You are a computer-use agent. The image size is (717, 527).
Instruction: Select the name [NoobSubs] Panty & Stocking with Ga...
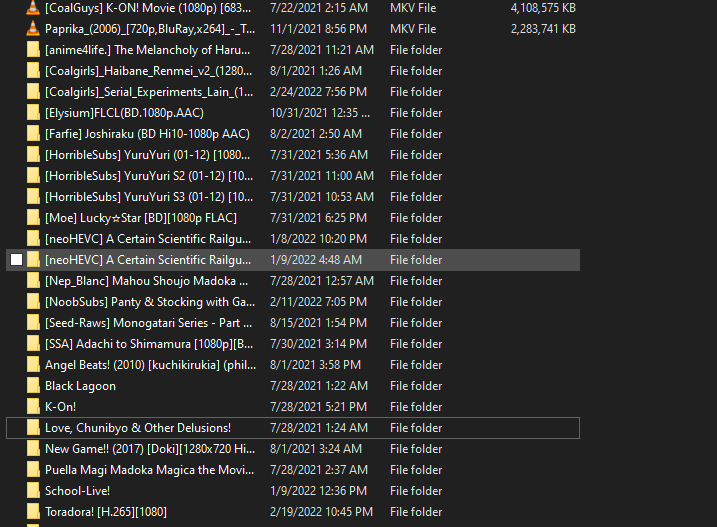click(x=150, y=302)
